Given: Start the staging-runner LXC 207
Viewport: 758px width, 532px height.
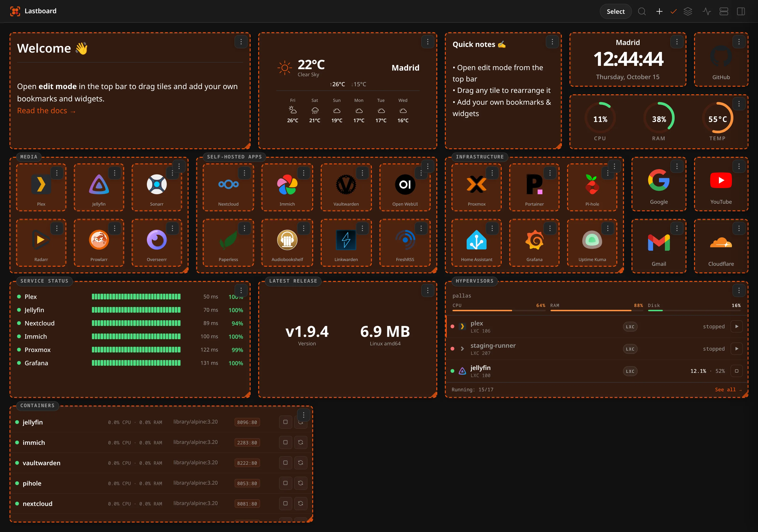Looking at the screenshot, I should click(736, 349).
